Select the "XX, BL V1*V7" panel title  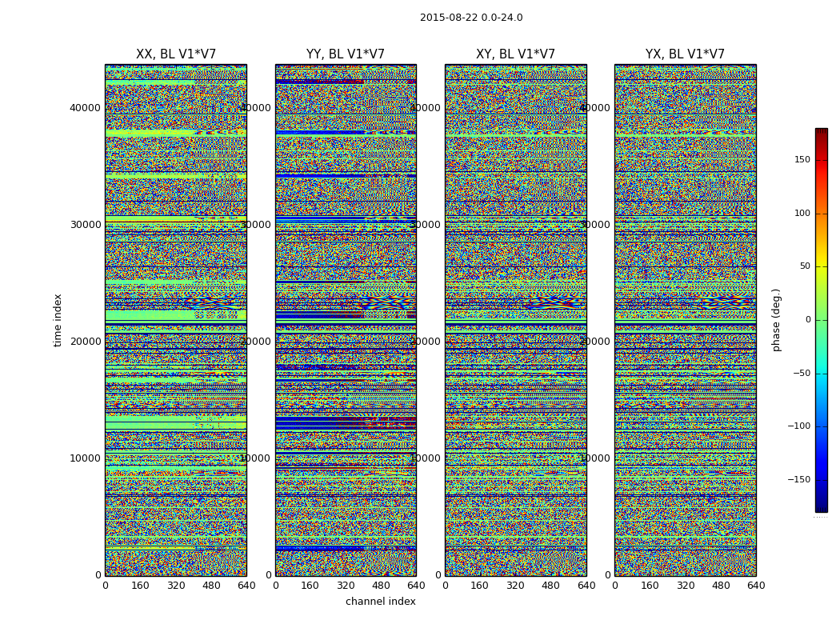(x=176, y=54)
